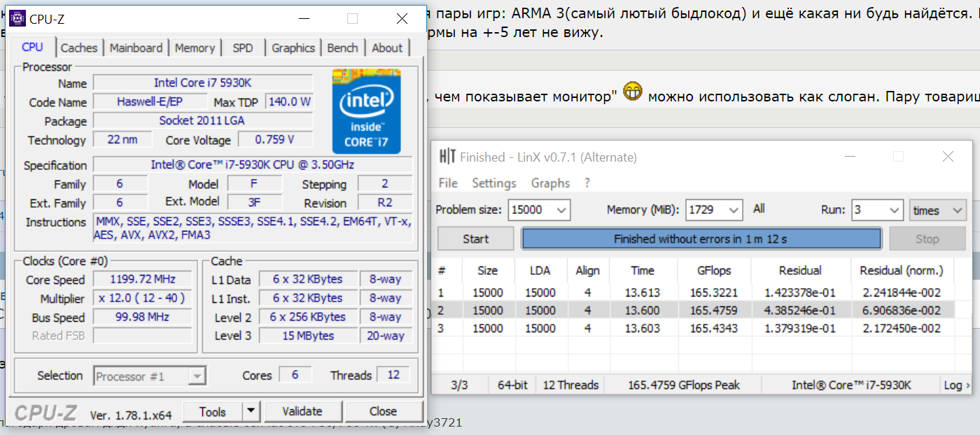
Task: Click the grinning emoji in the forum post
Action: click(x=632, y=92)
